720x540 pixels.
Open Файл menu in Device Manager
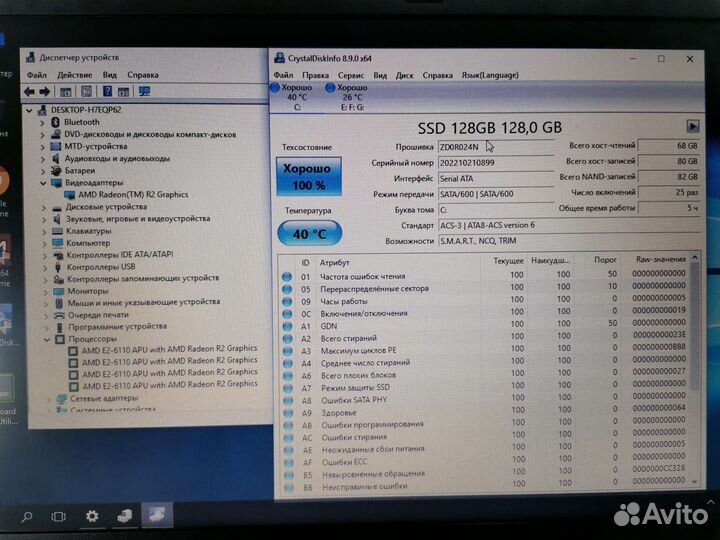(x=37, y=75)
